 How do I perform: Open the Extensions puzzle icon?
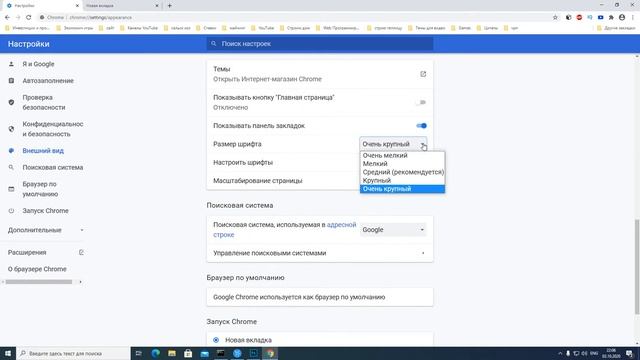click(611, 18)
